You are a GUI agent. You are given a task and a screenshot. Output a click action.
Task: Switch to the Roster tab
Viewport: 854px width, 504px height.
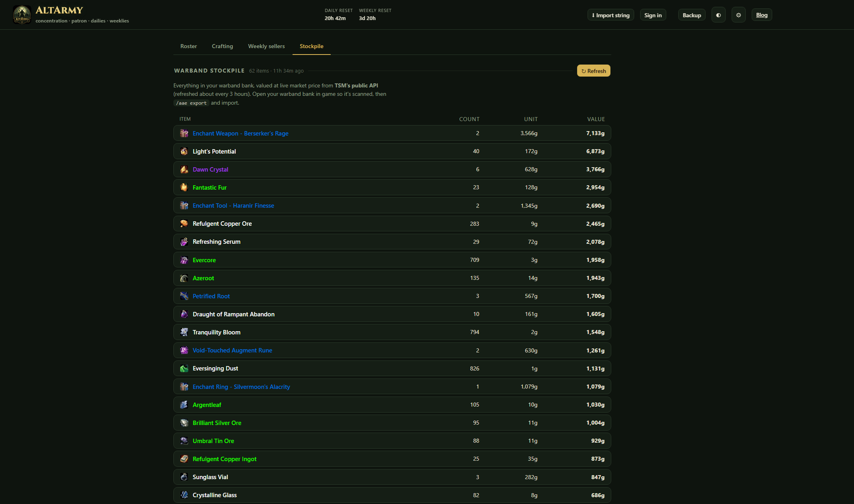189,46
